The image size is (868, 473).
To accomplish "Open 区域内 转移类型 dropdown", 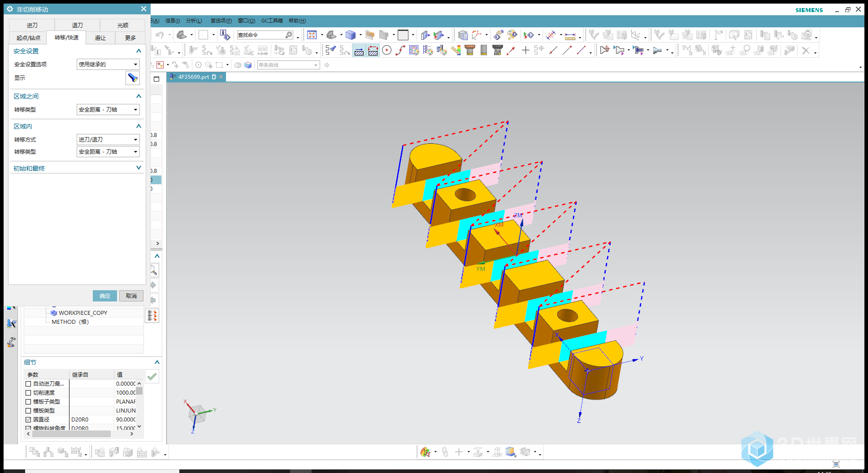I will click(x=108, y=152).
